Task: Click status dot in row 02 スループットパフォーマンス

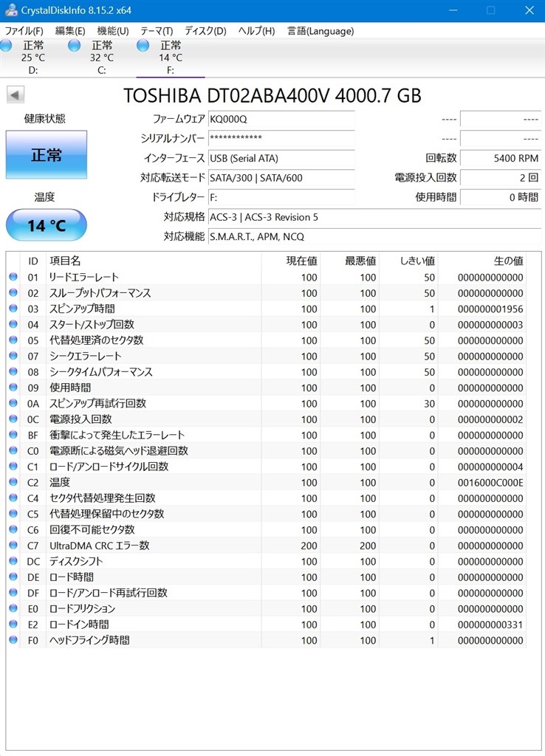Action: click(x=13, y=292)
